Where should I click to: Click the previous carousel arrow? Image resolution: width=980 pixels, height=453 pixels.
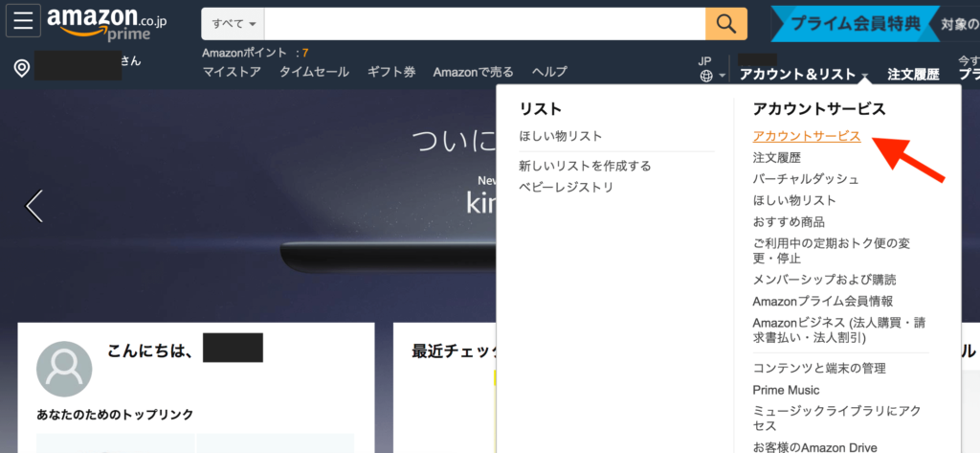[x=34, y=206]
